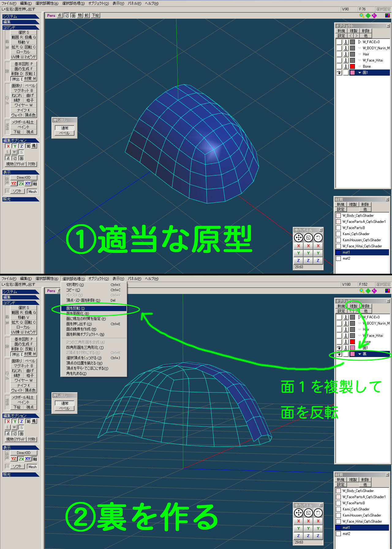Viewport: 392px width, 549px height.
Task: Click the green pan-view icon in the step ① screenshot
Action: point(368,15)
